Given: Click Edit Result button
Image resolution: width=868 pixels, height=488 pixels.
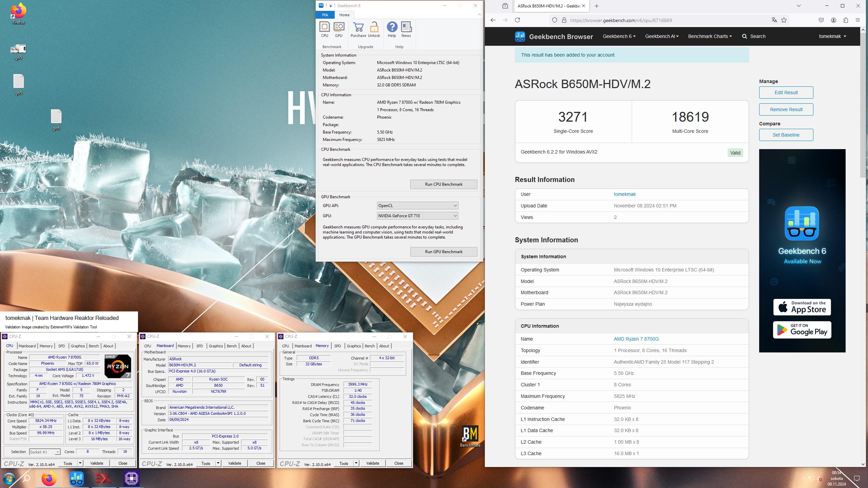Looking at the screenshot, I should pyautogui.click(x=786, y=93).
